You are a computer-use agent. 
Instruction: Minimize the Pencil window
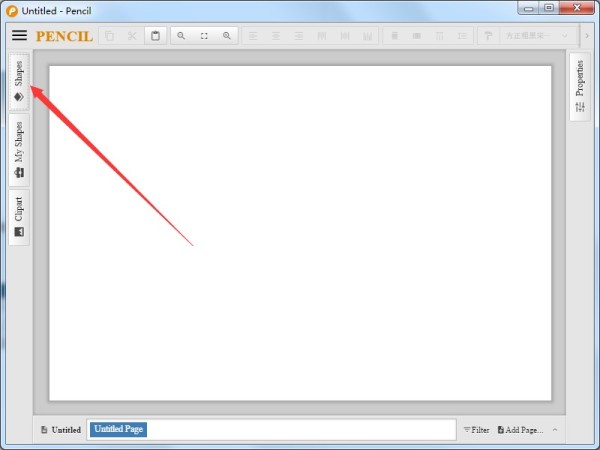coord(529,8)
